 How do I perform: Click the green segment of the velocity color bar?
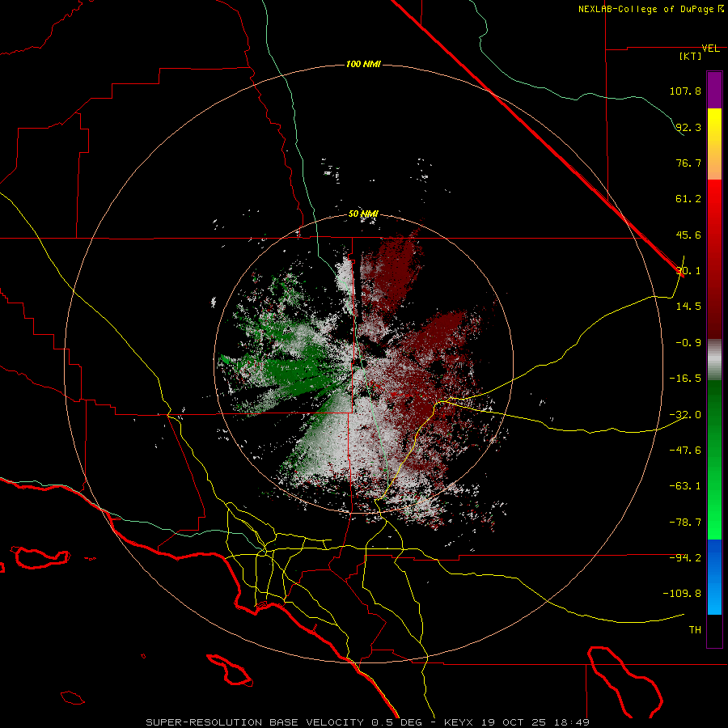tap(714, 459)
